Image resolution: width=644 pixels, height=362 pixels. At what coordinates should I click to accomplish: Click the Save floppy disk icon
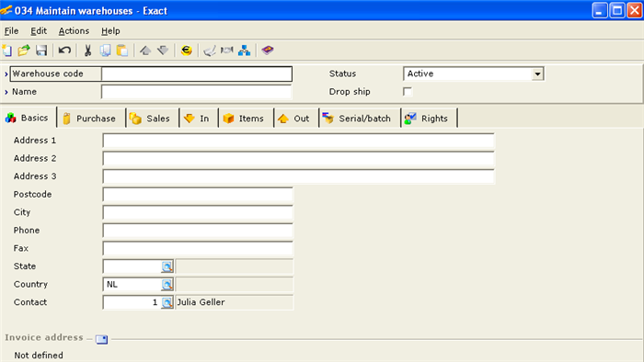41,51
